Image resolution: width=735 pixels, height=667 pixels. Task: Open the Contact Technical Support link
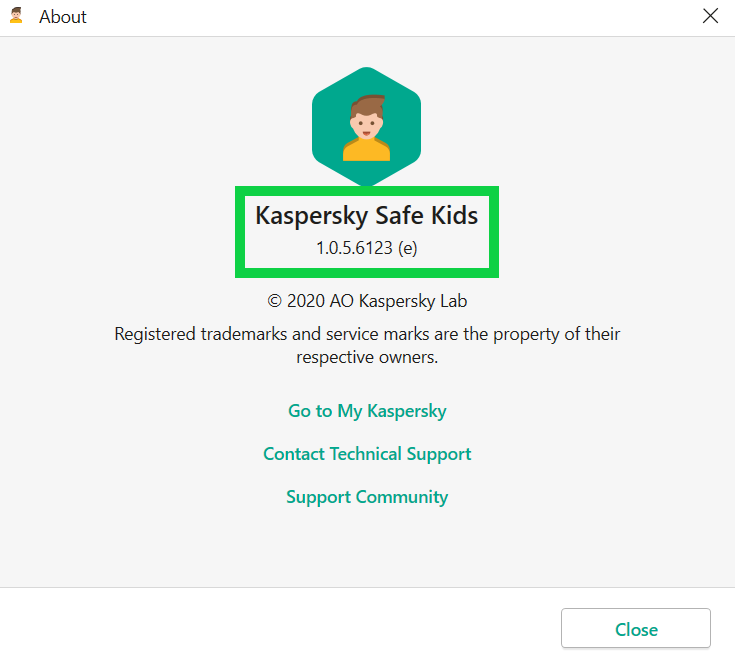[x=367, y=454]
